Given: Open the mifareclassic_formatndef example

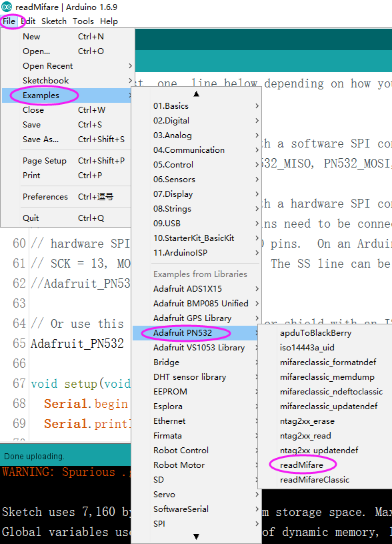Looking at the screenshot, I should click(x=325, y=362).
